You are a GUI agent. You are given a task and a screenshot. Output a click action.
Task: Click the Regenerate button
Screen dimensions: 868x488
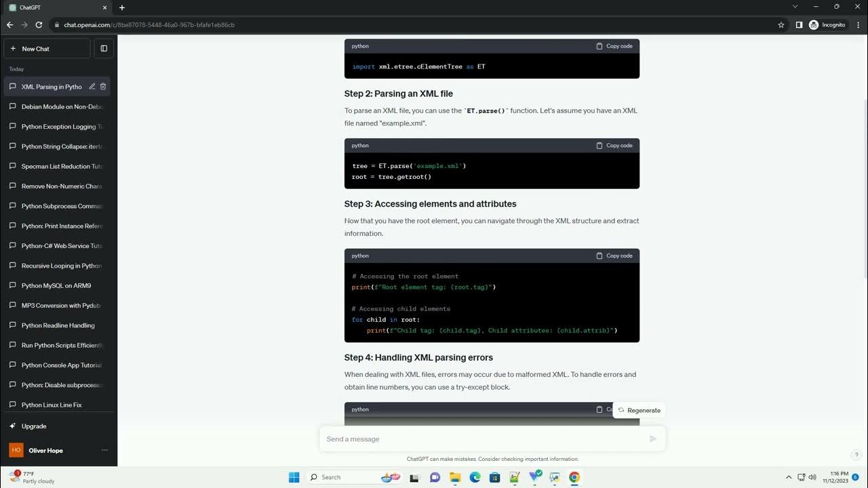639,410
